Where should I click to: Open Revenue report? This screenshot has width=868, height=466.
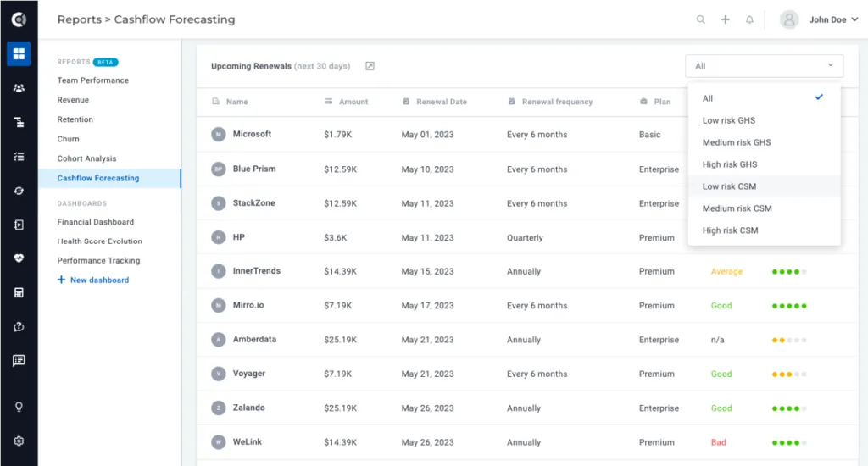point(73,100)
